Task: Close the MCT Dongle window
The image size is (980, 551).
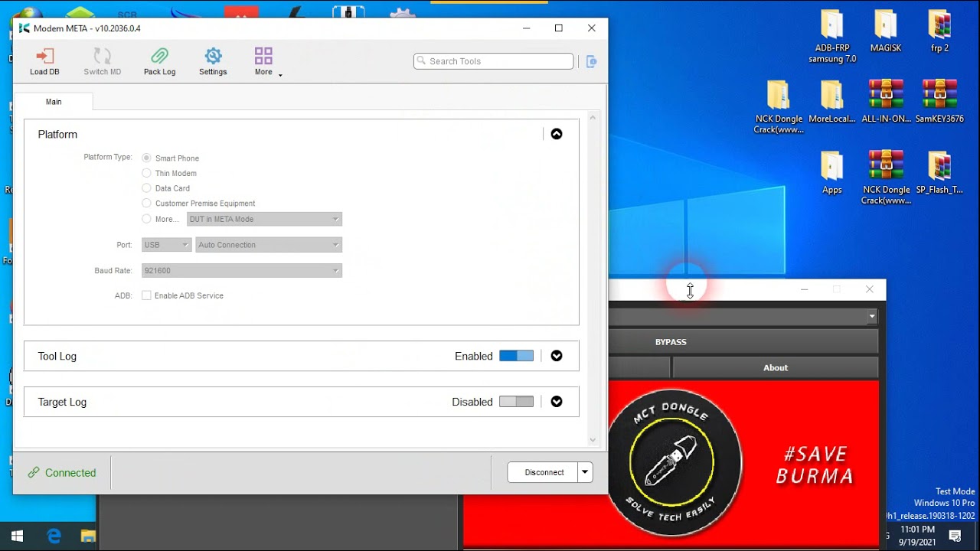Action: (x=870, y=289)
